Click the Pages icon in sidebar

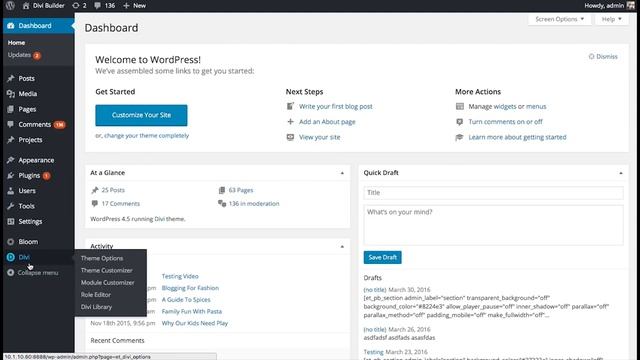click(11, 109)
